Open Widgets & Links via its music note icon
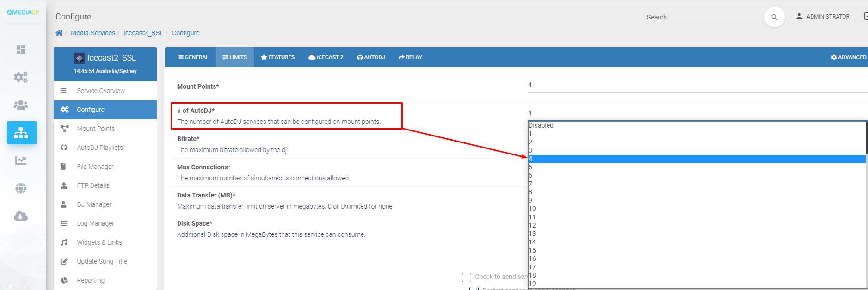 [x=64, y=242]
